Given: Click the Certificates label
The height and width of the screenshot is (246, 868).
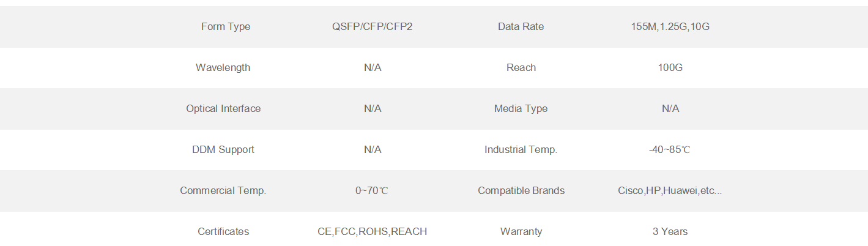Looking at the screenshot, I should [223, 231].
